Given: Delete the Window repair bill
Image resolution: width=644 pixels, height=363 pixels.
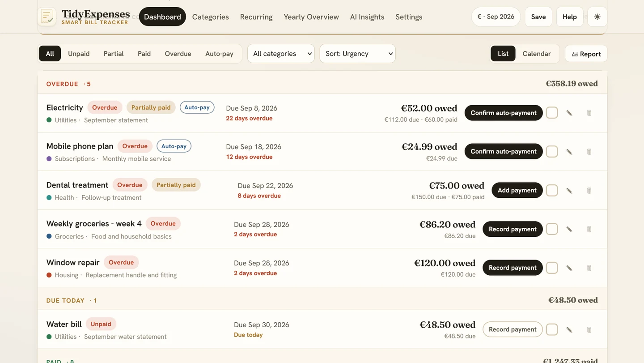Looking at the screenshot, I should pyautogui.click(x=589, y=268).
